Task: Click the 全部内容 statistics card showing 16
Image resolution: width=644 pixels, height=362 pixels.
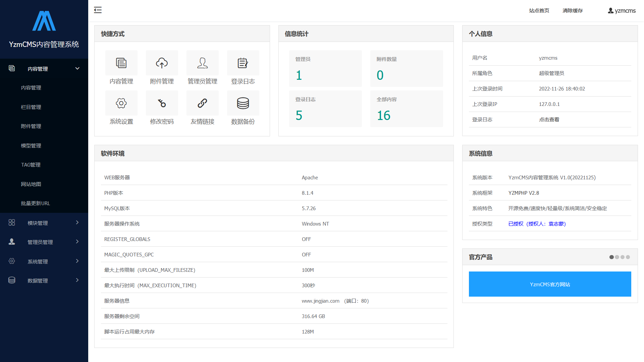Action: point(407,109)
